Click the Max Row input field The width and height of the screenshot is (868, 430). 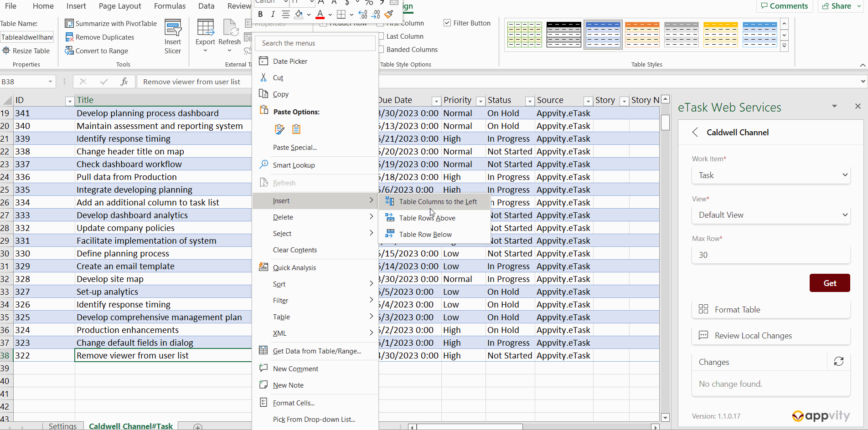coord(771,255)
